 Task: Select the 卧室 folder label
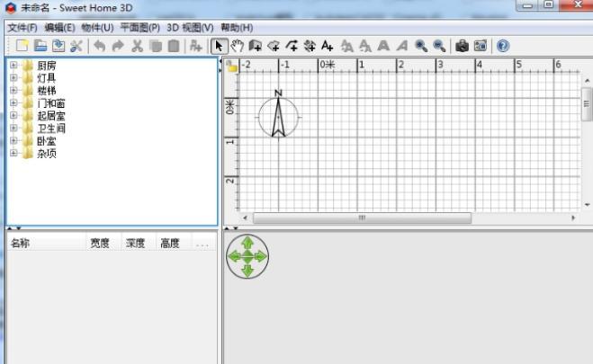click(x=47, y=141)
